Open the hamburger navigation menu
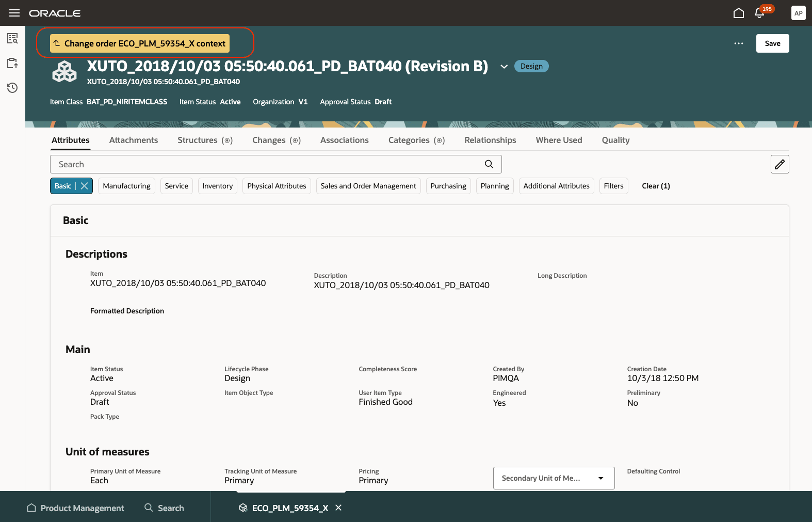 tap(14, 13)
